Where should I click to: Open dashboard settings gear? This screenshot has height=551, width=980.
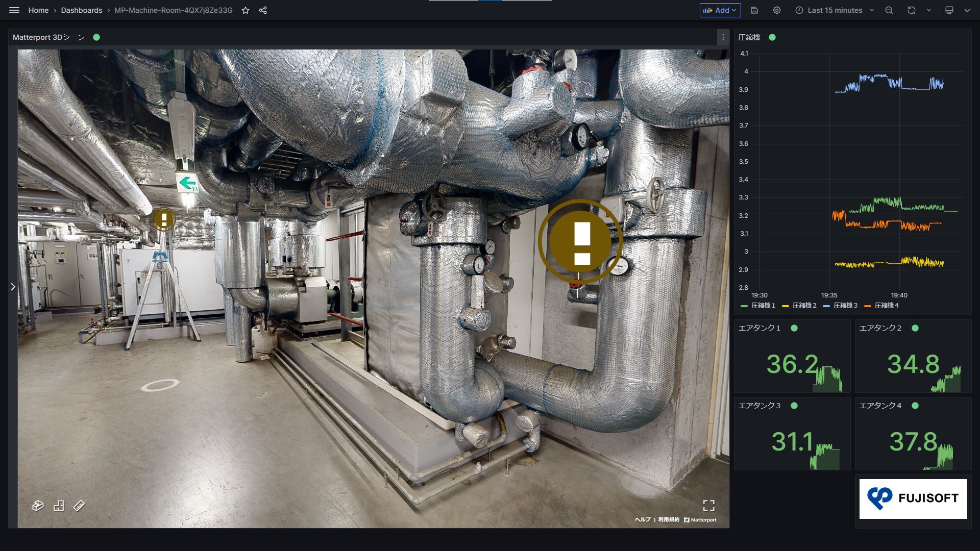[x=777, y=10]
